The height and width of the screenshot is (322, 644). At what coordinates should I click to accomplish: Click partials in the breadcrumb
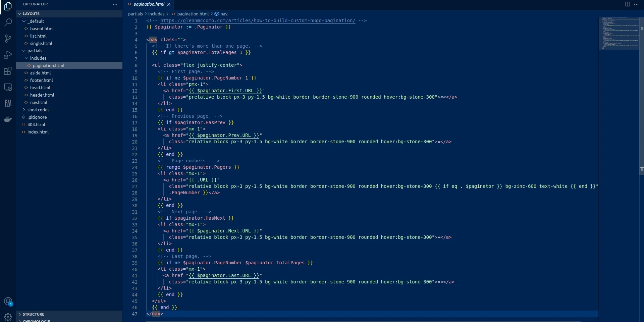[x=136, y=14]
